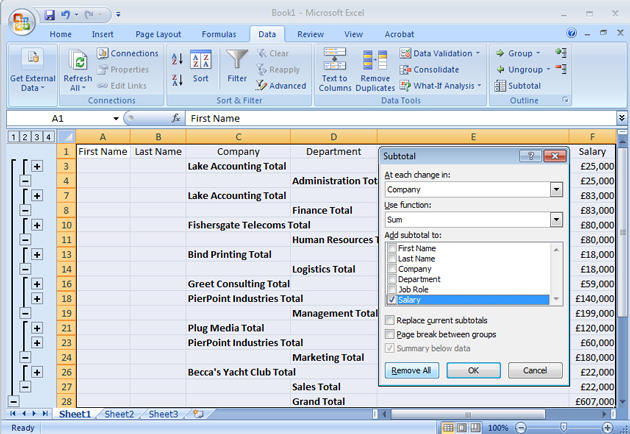
Task: Open the Sheet2 worksheet tab
Action: click(x=118, y=414)
